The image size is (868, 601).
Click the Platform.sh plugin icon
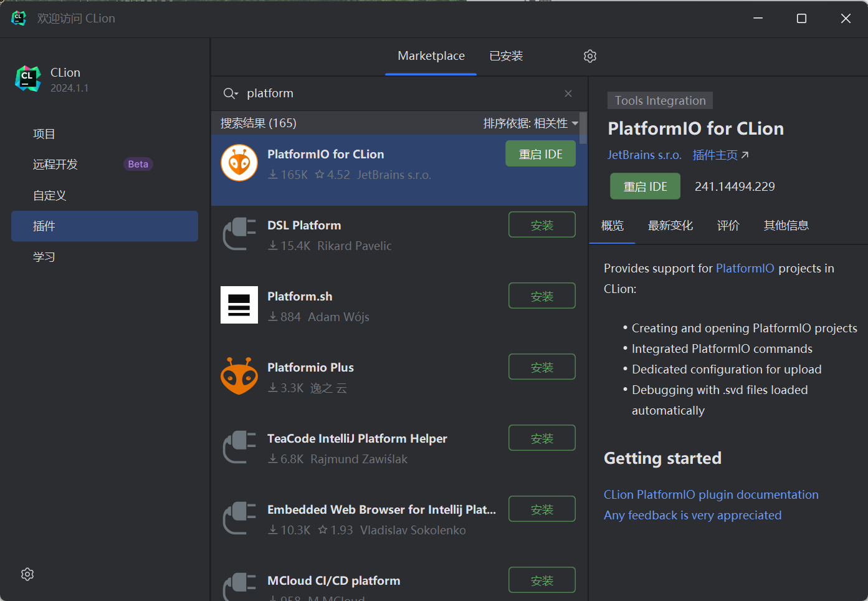pos(239,305)
